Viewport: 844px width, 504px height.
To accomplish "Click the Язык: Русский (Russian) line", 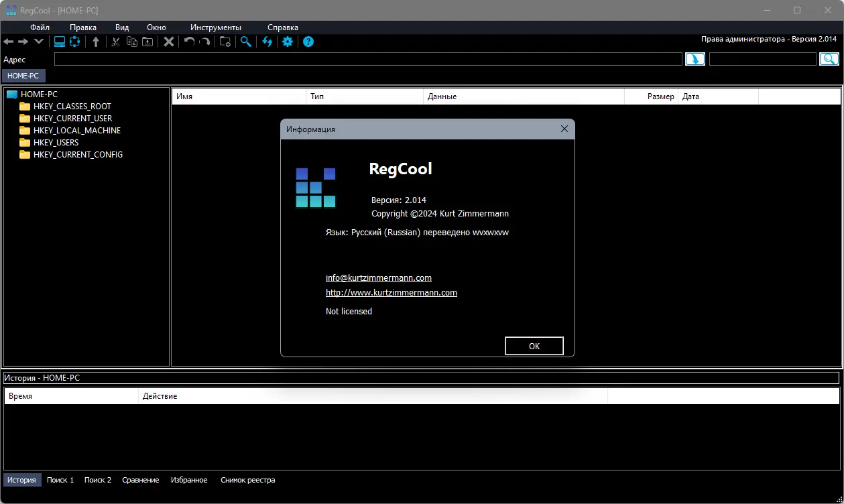I will [x=416, y=232].
